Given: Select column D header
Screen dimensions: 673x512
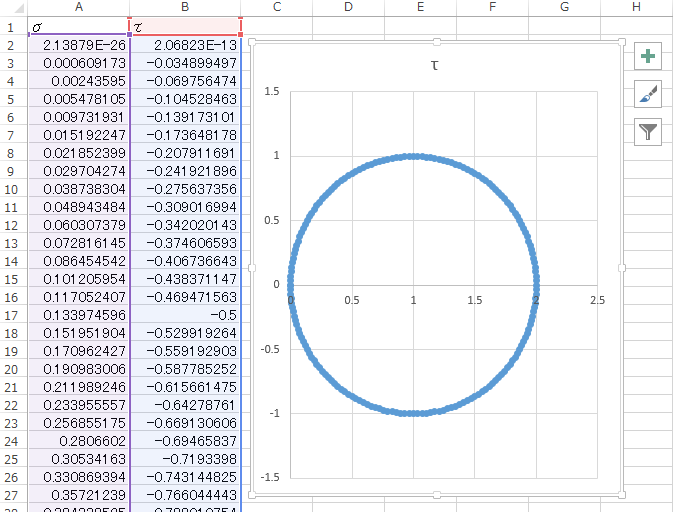Looking at the screenshot, I should tap(349, 7).
